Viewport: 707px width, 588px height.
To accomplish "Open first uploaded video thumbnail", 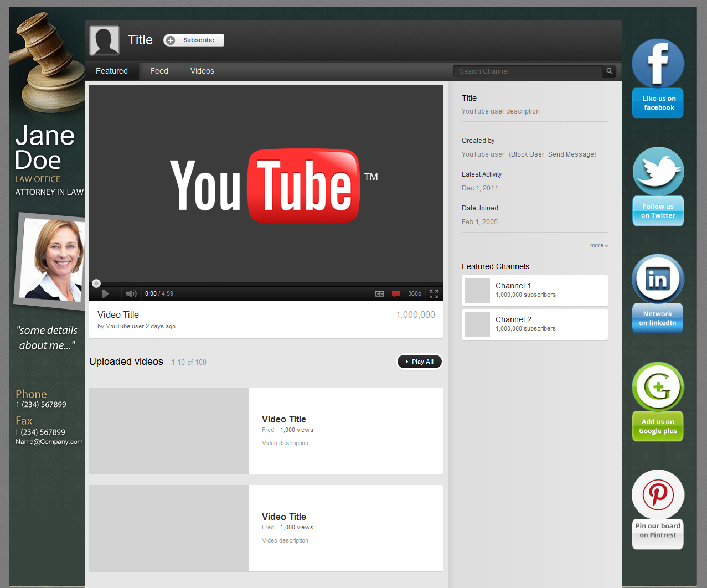I will 169,431.
